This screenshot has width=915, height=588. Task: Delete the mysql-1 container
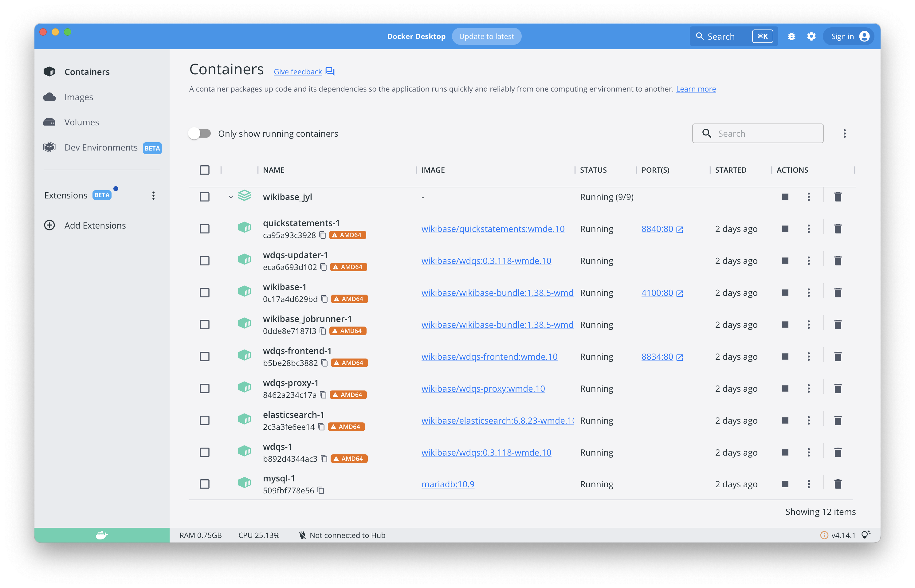click(838, 484)
